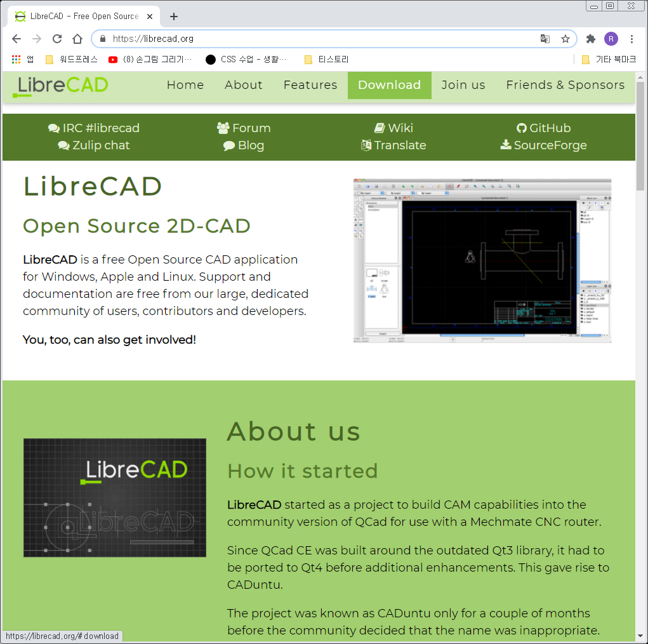Select the Features navigation item
This screenshot has height=644, width=648.
310,85
